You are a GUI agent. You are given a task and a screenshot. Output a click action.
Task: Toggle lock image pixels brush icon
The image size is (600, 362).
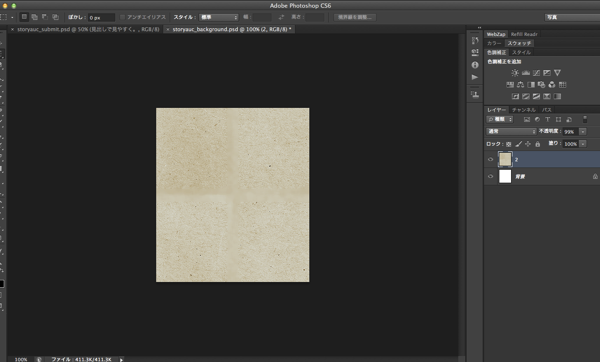[518, 144]
